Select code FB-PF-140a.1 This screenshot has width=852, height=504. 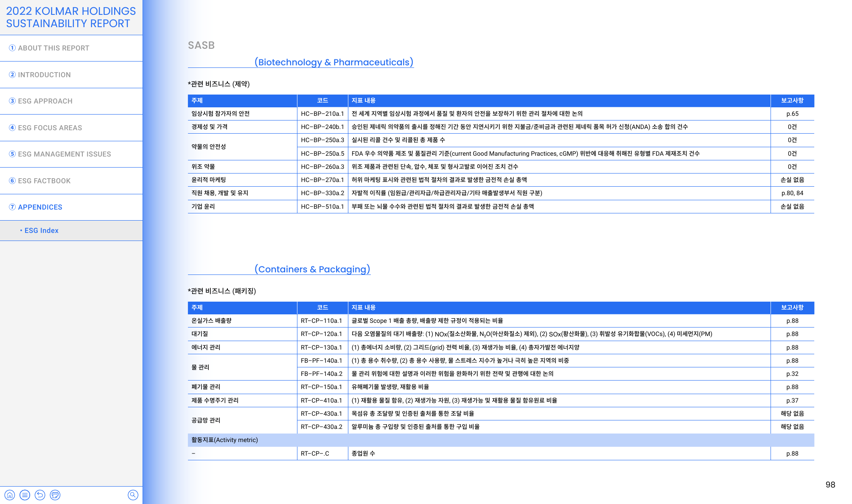[321, 361]
